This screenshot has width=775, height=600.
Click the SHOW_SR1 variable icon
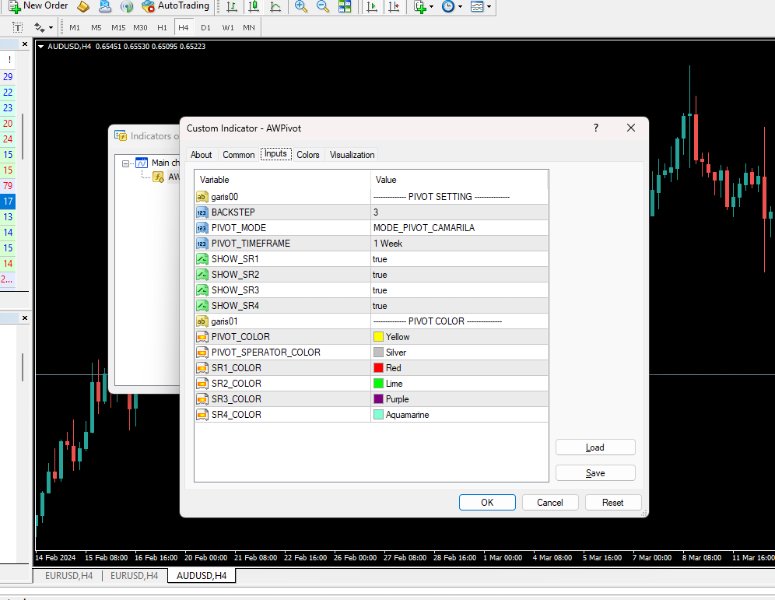[x=202, y=259]
